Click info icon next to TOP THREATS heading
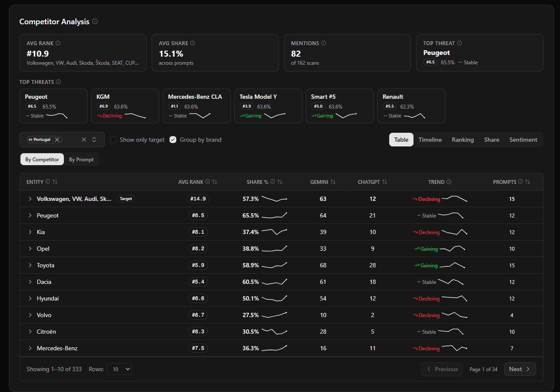This screenshot has height=392, width=560. [58, 82]
